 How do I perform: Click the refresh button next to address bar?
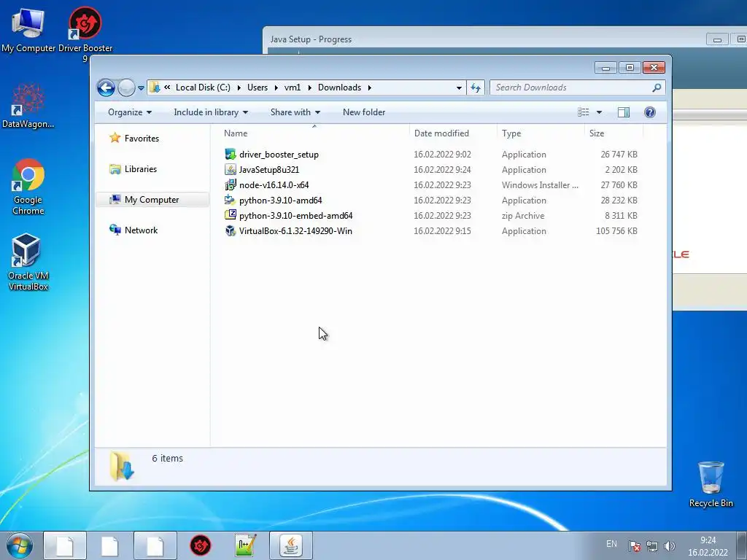476,87
